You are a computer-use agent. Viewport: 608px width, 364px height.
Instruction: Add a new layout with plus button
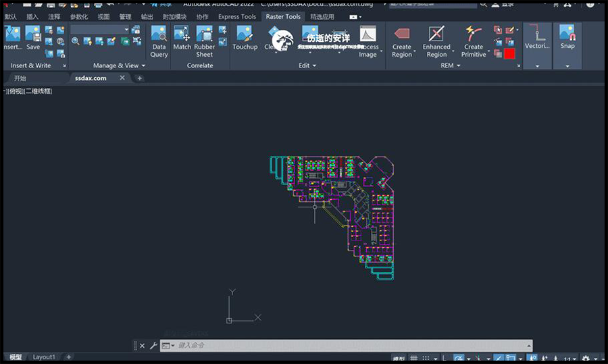68,357
